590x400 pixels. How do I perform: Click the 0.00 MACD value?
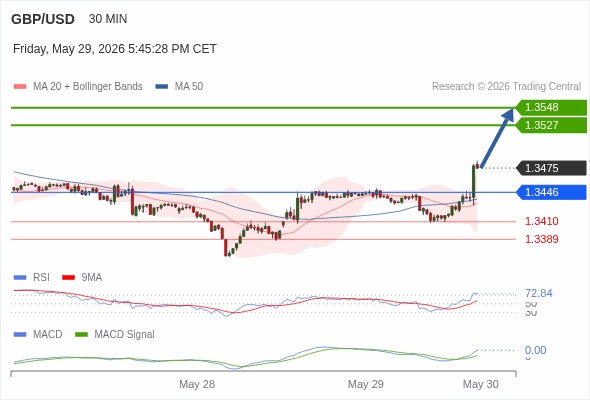(x=535, y=350)
